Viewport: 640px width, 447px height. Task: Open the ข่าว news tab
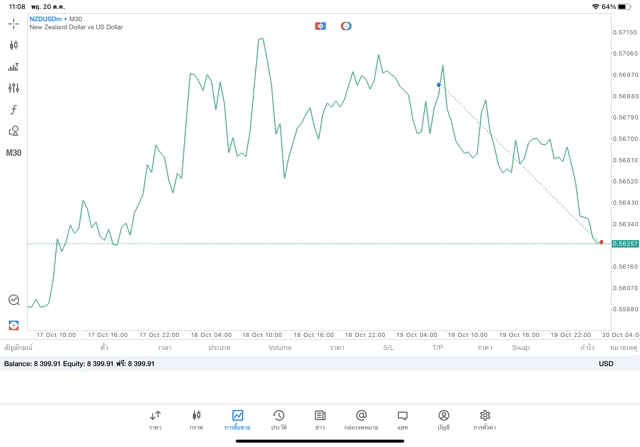click(x=320, y=420)
